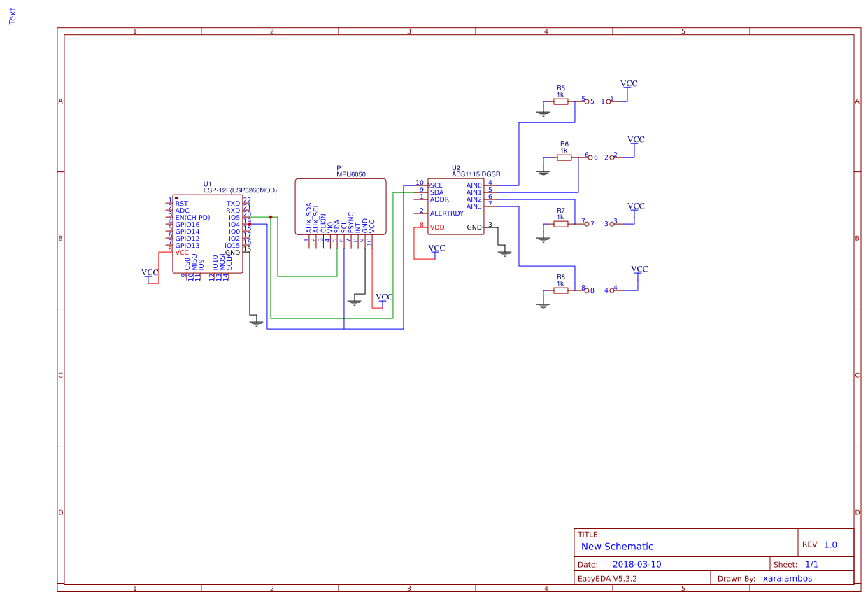
Task: Click the ground symbol on ADS1115 GND pin
Action: [505, 253]
